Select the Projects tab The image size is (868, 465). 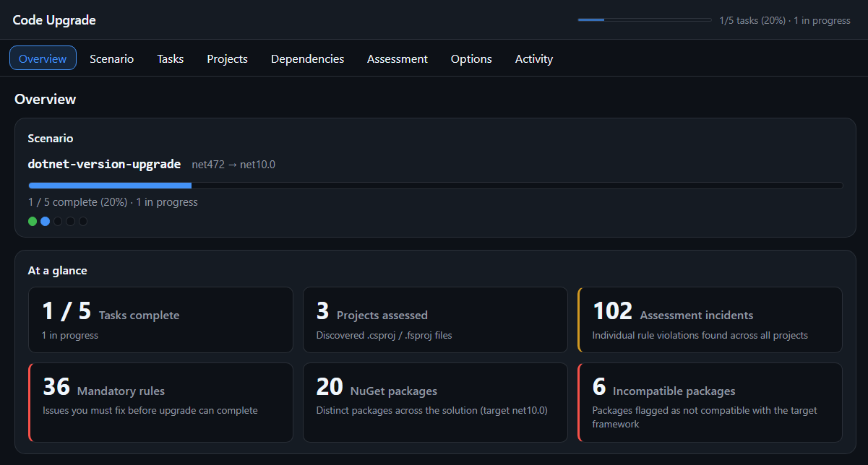point(227,58)
